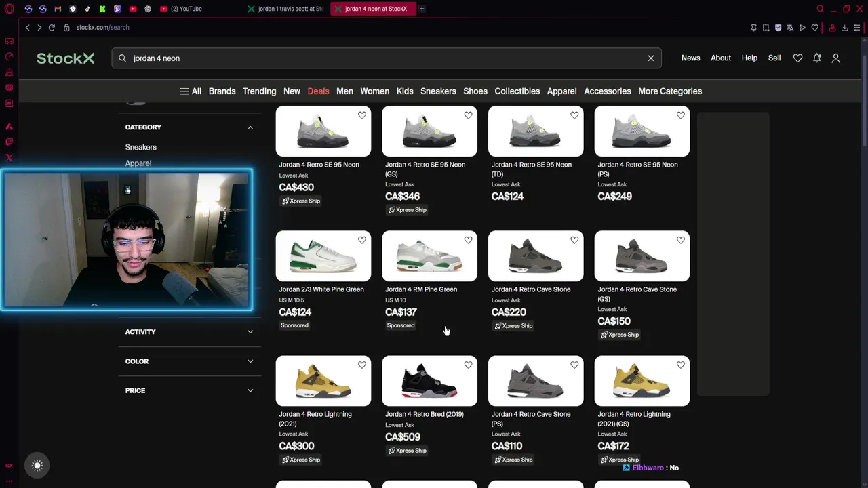Click the translate page icon
The height and width of the screenshot is (488, 868).
(790, 28)
